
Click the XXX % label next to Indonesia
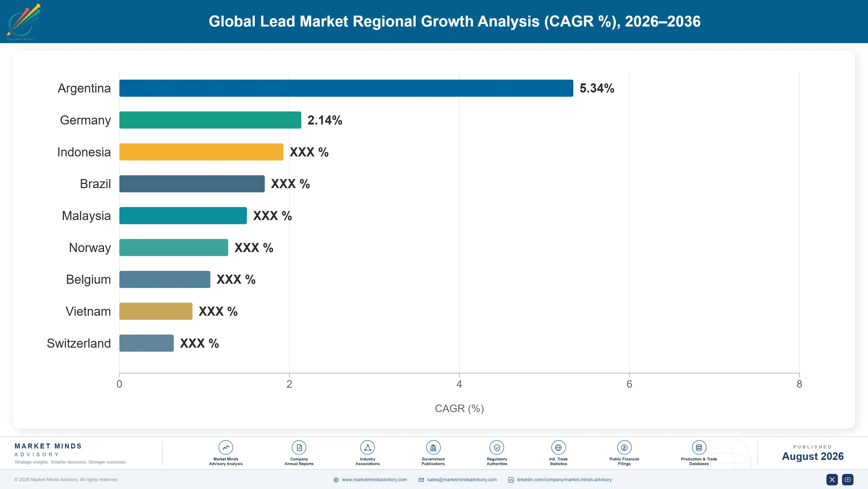(309, 152)
